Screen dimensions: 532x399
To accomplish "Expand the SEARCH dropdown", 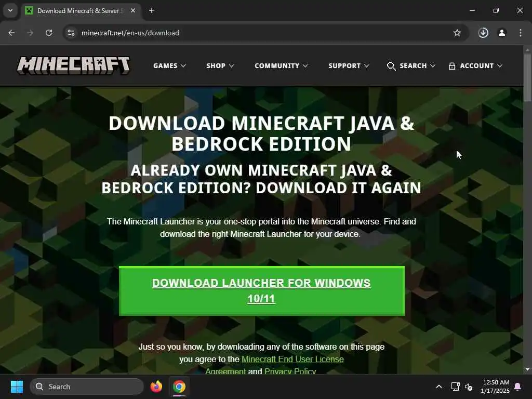I will pyautogui.click(x=418, y=66).
